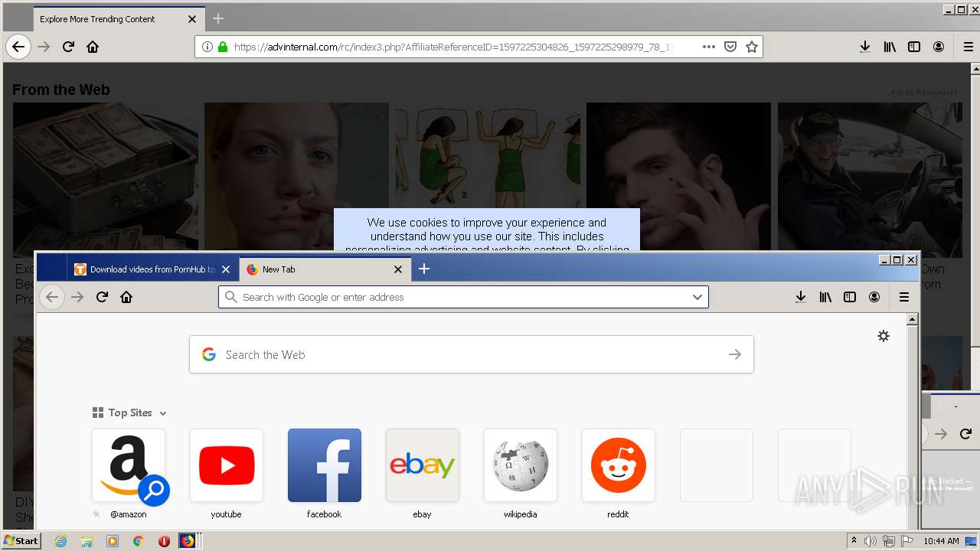The height and width of the screenshot is (551, 980).
Task: Reload in the small window at right edge
Action: (x=965, y=434)
